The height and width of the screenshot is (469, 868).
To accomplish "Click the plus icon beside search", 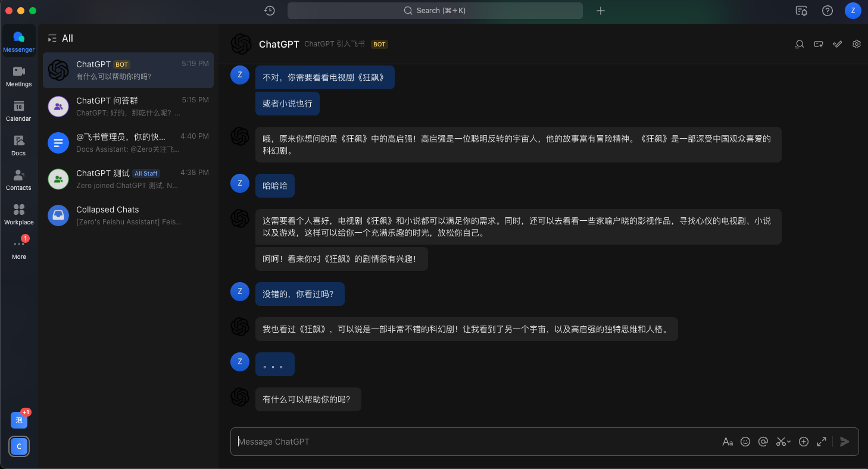I will coord(601,11).
